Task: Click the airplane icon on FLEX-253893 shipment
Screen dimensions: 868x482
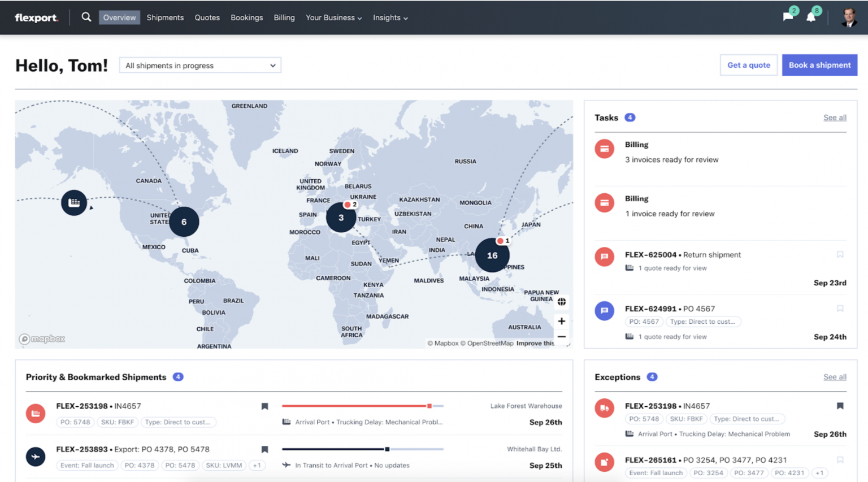Action: tap(36, 457)
